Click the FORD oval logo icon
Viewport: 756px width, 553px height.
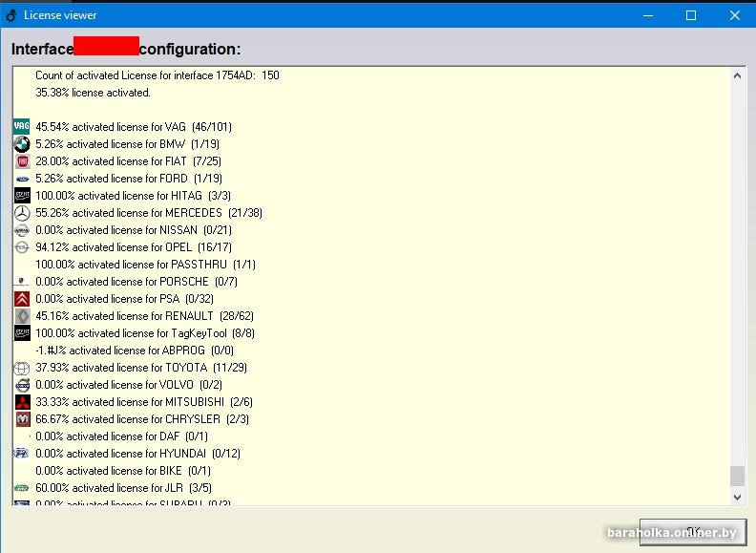[22, 179]
